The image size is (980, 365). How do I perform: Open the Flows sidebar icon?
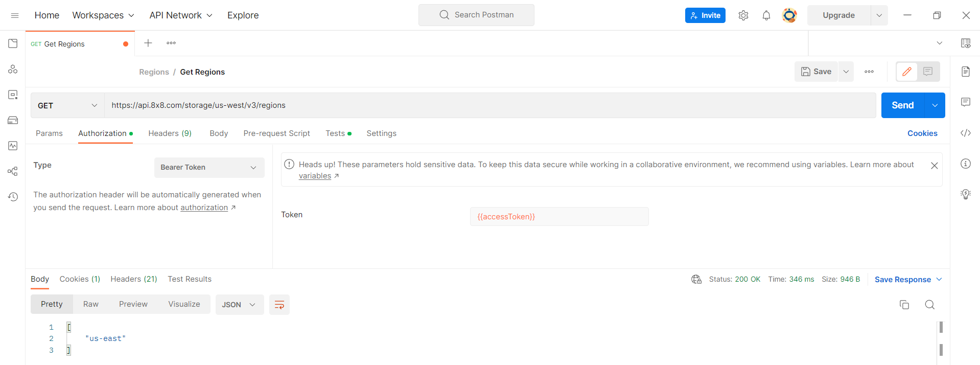click(x=13, y=171)
